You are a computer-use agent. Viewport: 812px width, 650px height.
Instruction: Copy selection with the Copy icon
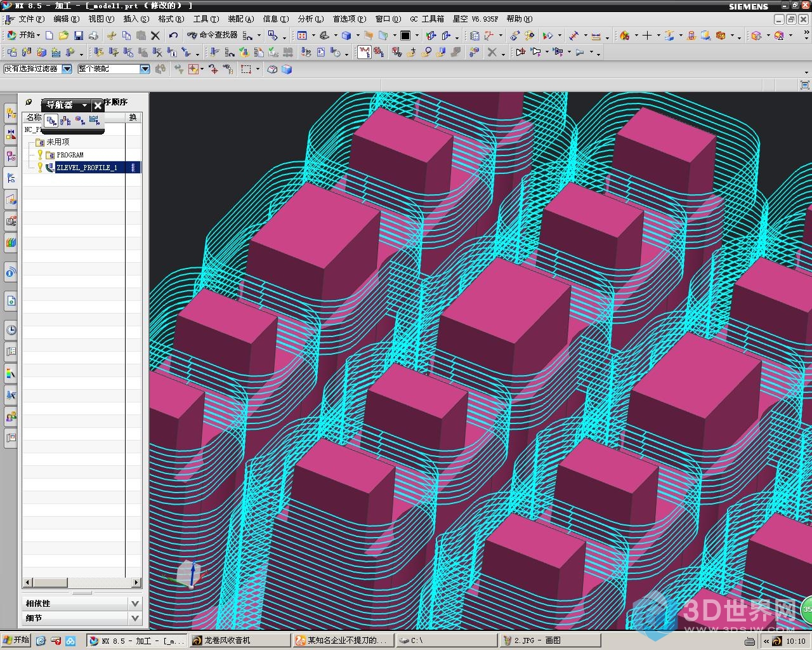point(126,36)
